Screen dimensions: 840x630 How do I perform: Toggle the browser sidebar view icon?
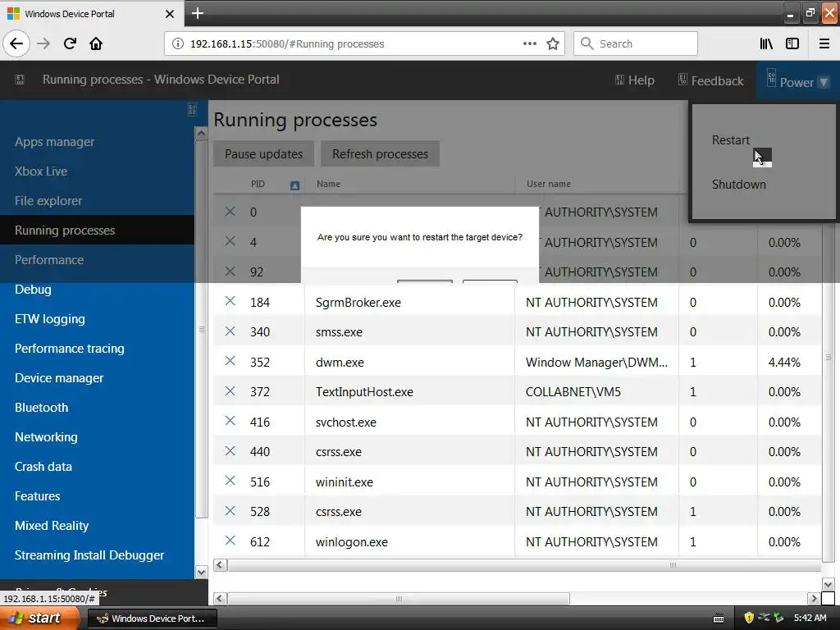point(792,43)
